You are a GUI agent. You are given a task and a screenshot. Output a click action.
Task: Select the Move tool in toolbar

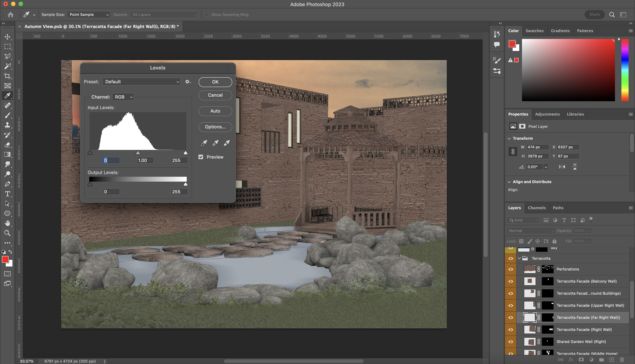tap(7, 37)
